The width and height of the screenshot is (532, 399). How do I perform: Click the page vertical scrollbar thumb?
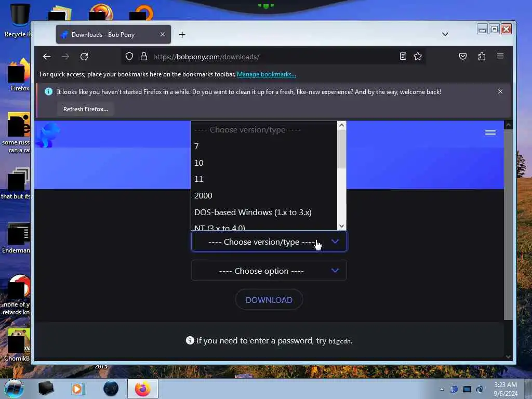point(508,224)
